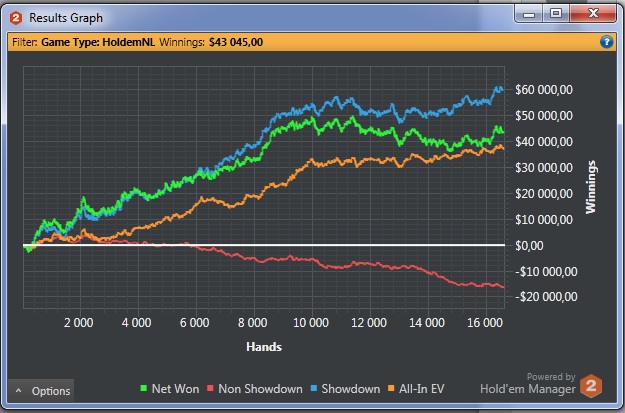Click the Hold'em Manager 2 icon in the title bar

[x=16, y=18]
